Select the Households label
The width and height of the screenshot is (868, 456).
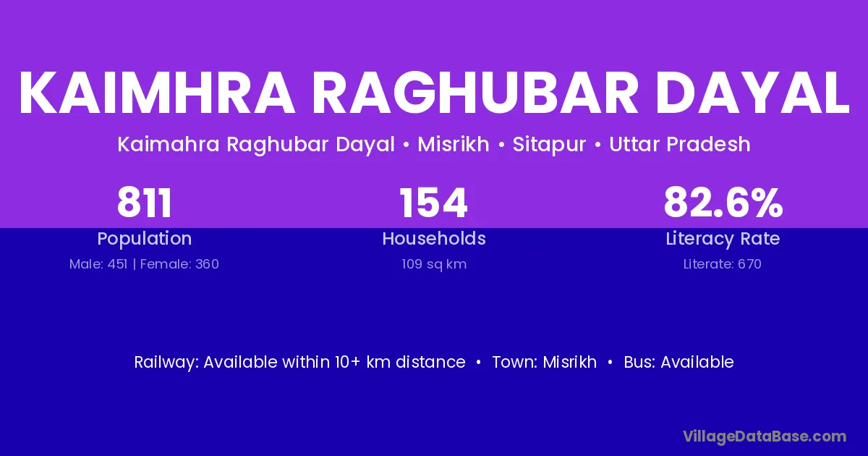(434, 239)
